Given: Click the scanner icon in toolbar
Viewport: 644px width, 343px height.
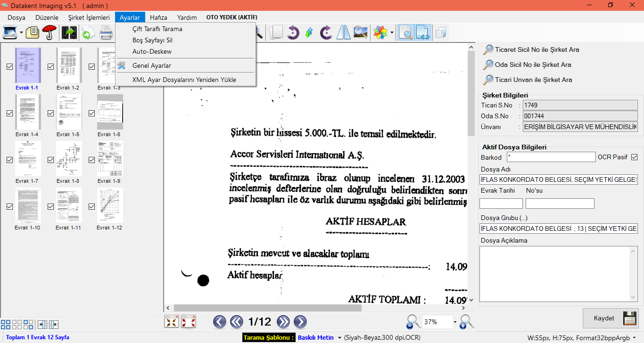Looking at the screenshot, I should pyautogui.click(x=10, y=33).
